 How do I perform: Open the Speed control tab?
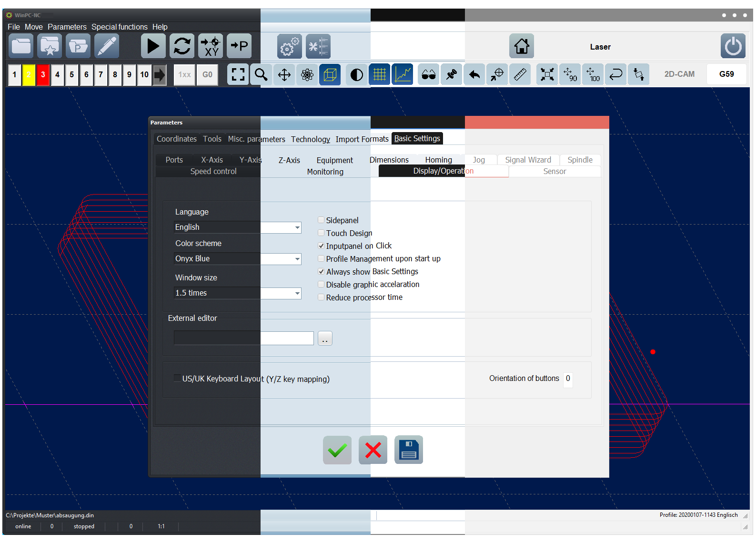click(213, 171)
